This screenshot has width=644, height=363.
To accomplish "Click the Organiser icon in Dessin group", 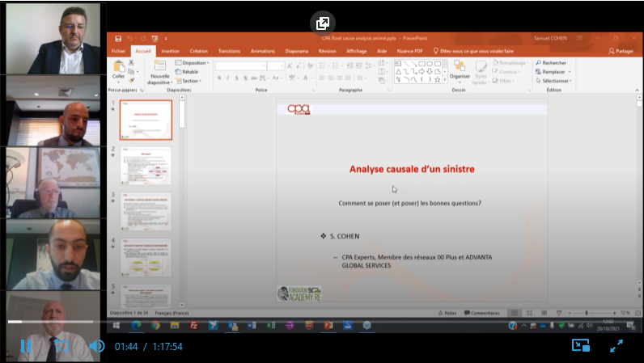I will (x=460, y=71).
